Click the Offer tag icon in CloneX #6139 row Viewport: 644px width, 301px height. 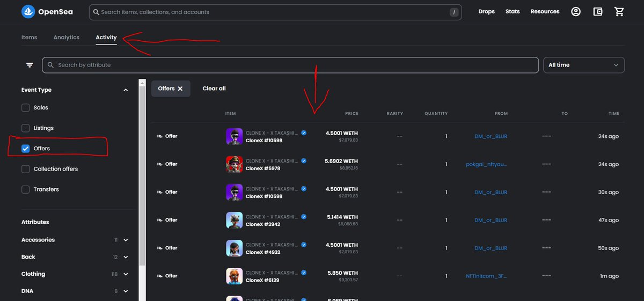pyautogui.click(x=160, y=276)
